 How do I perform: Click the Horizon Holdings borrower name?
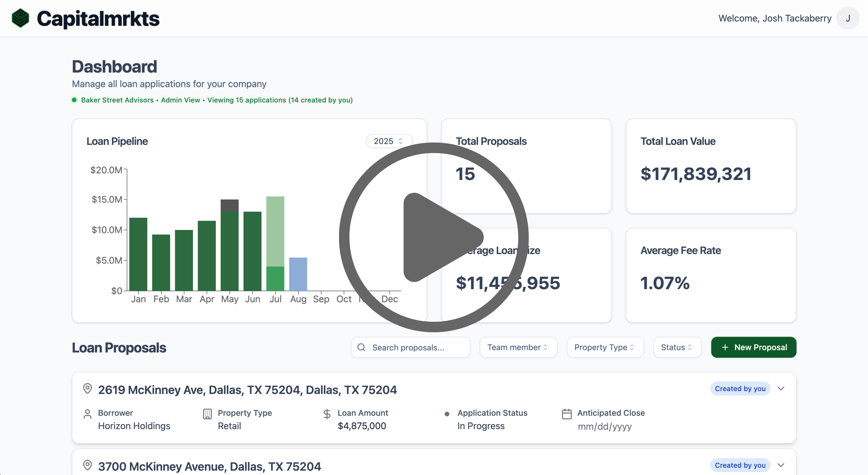pyautogui.click(x=134, y=426)
